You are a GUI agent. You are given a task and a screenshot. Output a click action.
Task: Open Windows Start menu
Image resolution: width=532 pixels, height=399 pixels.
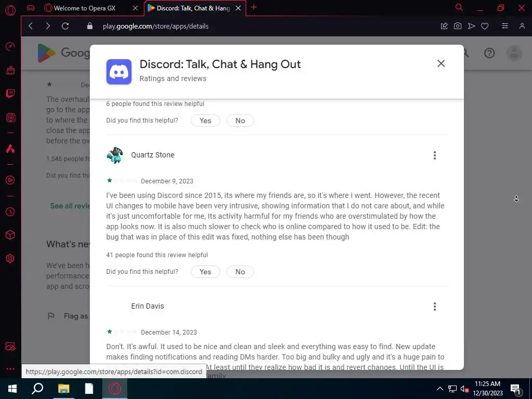(12, 389)
